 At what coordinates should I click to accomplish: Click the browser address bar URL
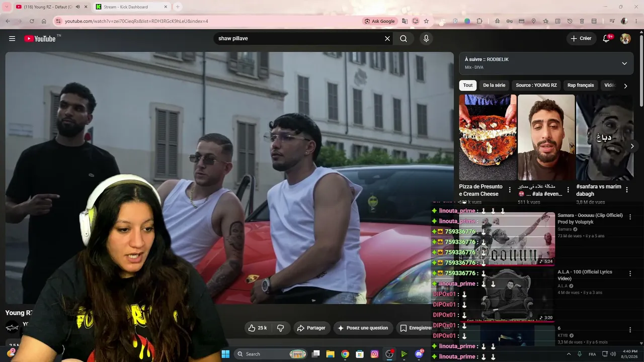(136, 21)
